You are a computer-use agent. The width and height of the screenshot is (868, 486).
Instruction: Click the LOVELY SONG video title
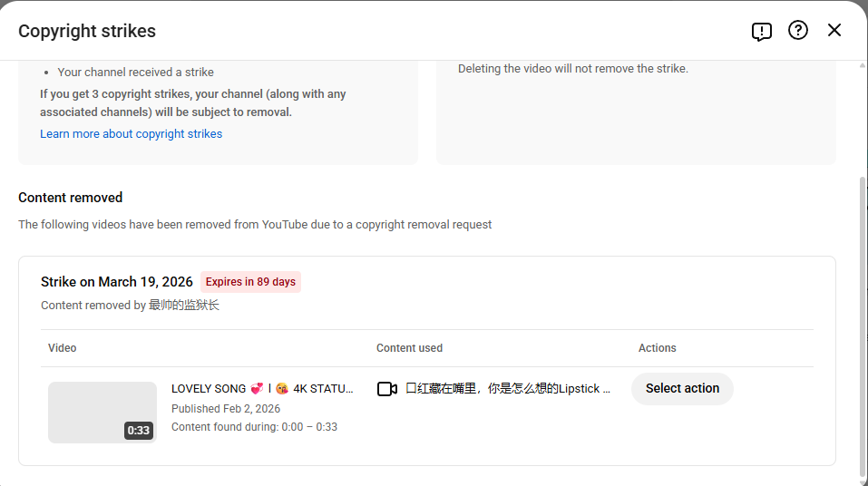[262, 389]
